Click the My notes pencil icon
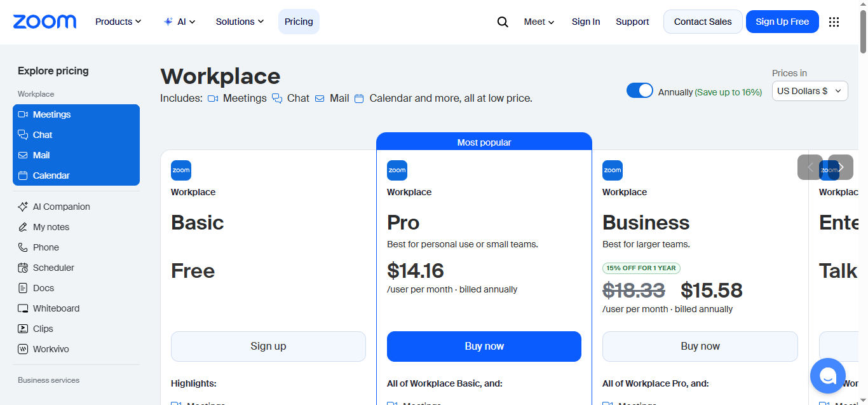The width and height of the screenshot is (868, 405). (x=23, y=227)
